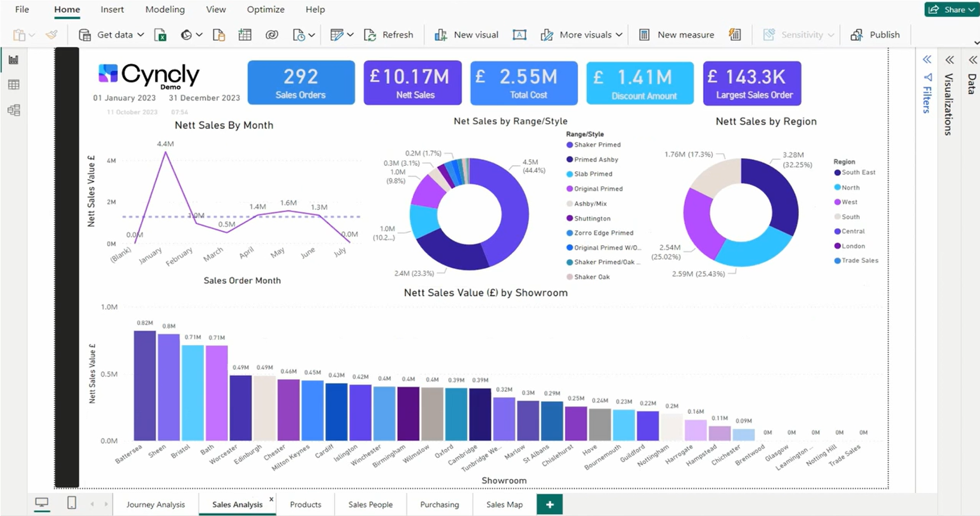Click the More visuals icon

[x=546, y=35]
